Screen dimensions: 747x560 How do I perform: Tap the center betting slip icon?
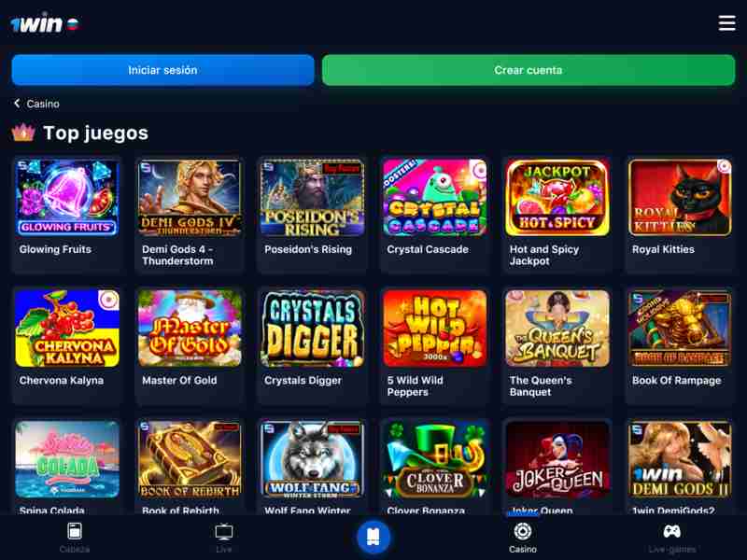[x=373, y=538]
